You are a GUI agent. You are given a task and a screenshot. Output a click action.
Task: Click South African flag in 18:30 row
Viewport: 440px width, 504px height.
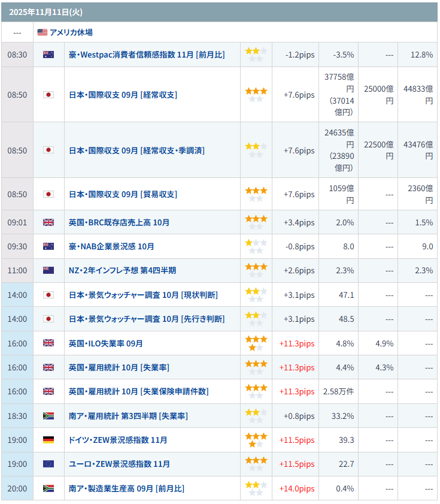point(48,416)
